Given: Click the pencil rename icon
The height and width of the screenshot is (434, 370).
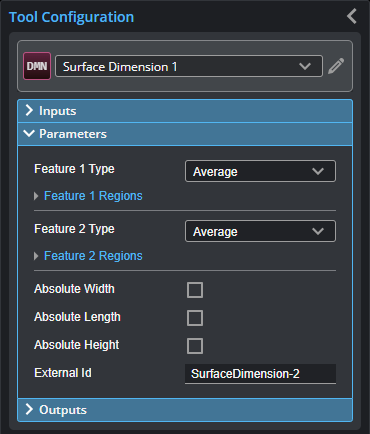Looking at the screenshot, I should (x=336, y=66).
